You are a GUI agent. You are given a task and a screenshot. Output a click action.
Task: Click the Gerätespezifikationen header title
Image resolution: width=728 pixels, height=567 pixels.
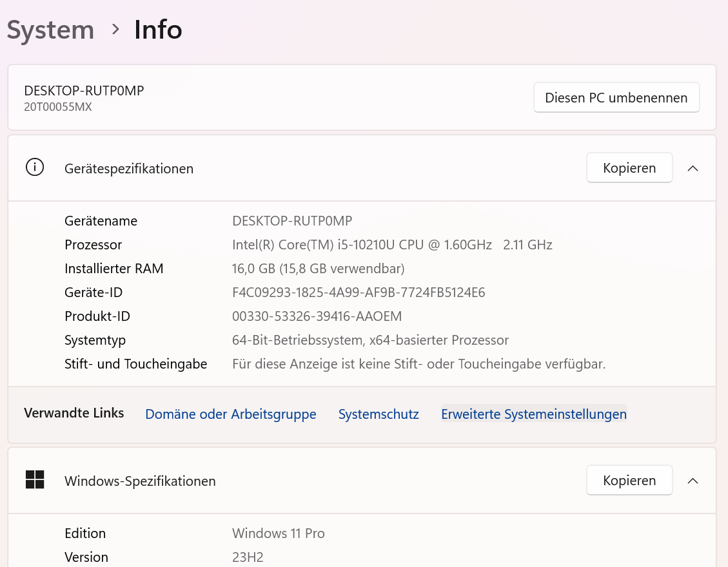coord(128,168)
